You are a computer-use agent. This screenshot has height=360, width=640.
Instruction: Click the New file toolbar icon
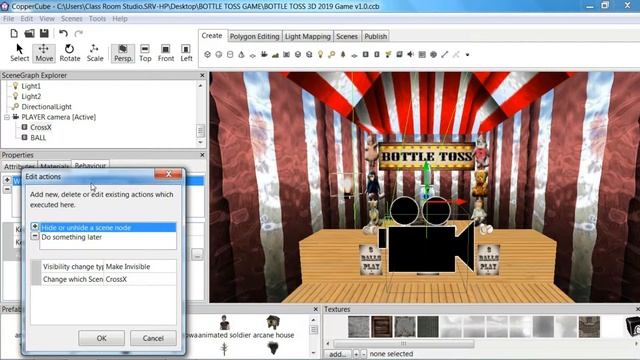coord(14,33)
